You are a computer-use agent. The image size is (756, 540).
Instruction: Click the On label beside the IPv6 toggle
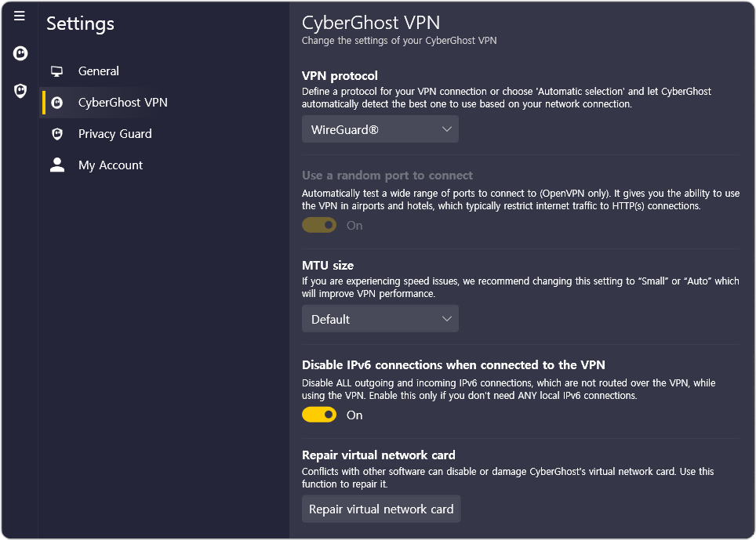(354, 415)
